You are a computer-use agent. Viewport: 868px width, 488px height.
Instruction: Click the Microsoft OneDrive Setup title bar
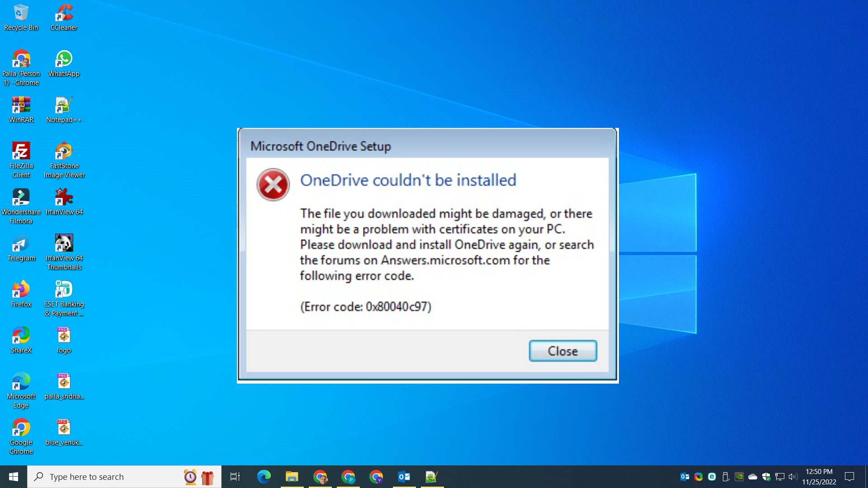pyautogui.click(x=427, y=146)
